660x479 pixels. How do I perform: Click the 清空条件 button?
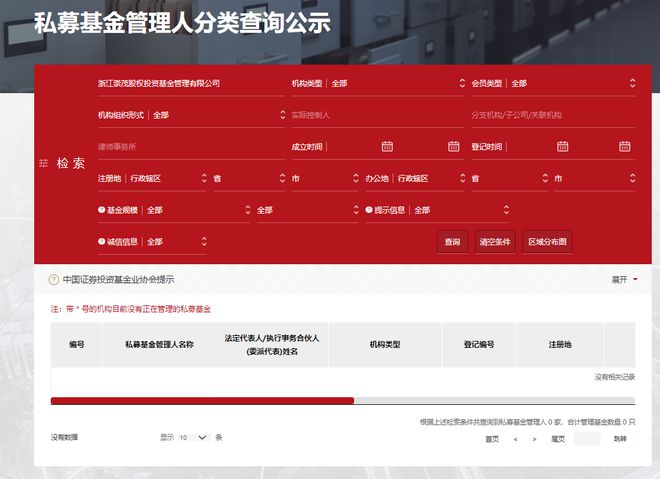[495, 242]
